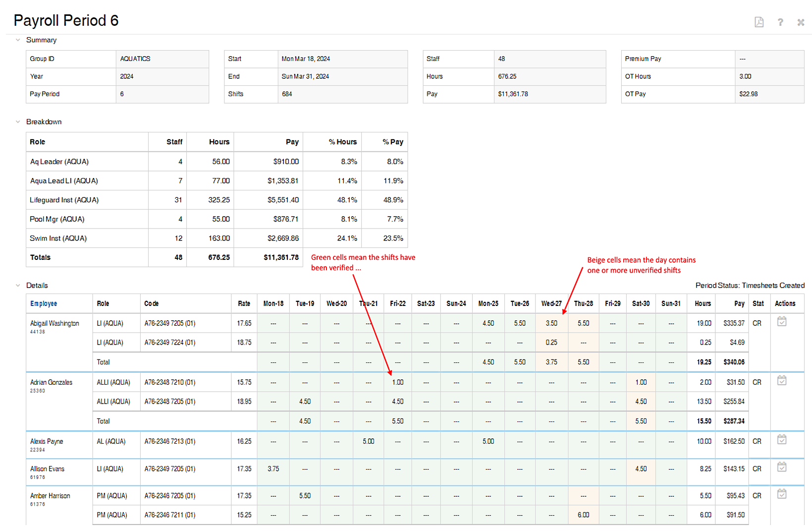This screenshot has height=531, width=812.
Task: Open help via the question mark icon
Action: click(780, 22)
